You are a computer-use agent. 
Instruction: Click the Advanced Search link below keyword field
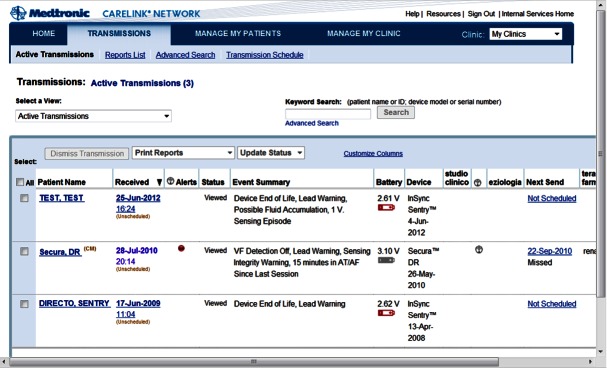[x=312, y=123]
